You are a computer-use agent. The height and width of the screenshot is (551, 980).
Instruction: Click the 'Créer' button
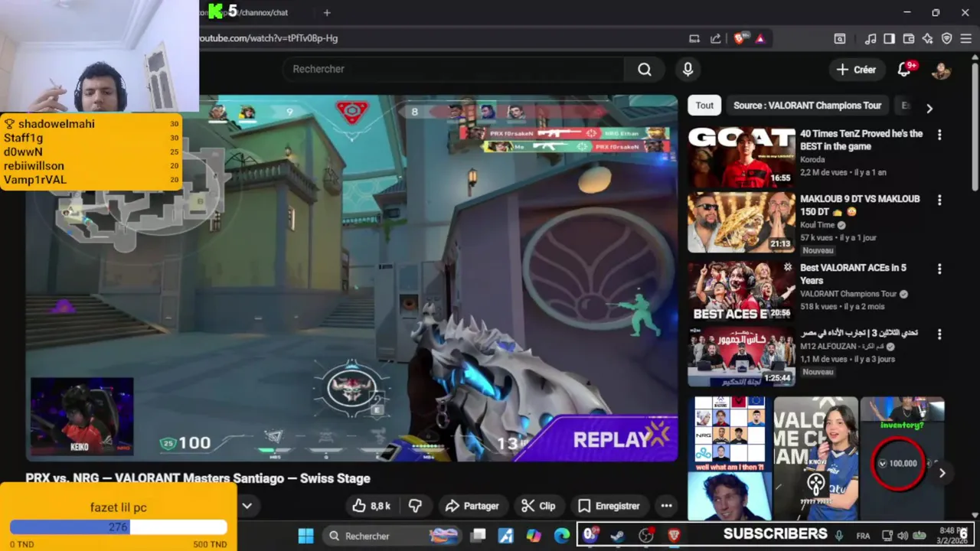(856, 70)
